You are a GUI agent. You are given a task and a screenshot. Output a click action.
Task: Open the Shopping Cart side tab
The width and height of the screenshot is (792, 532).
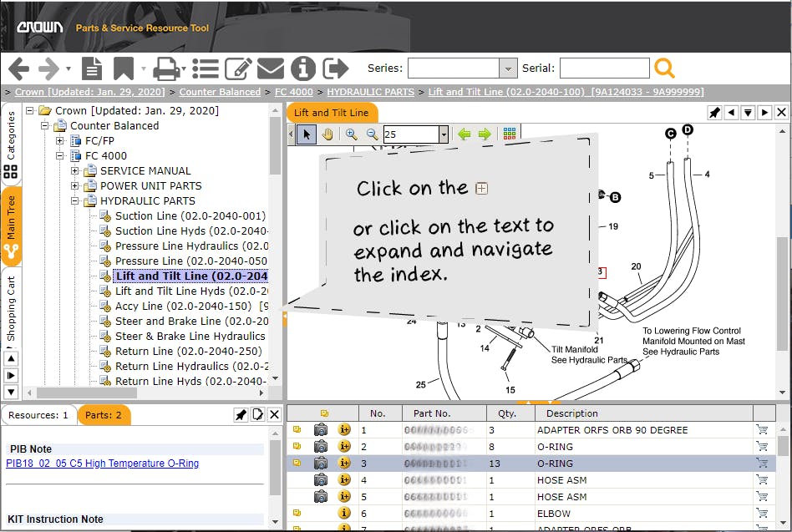pos(11,309)
